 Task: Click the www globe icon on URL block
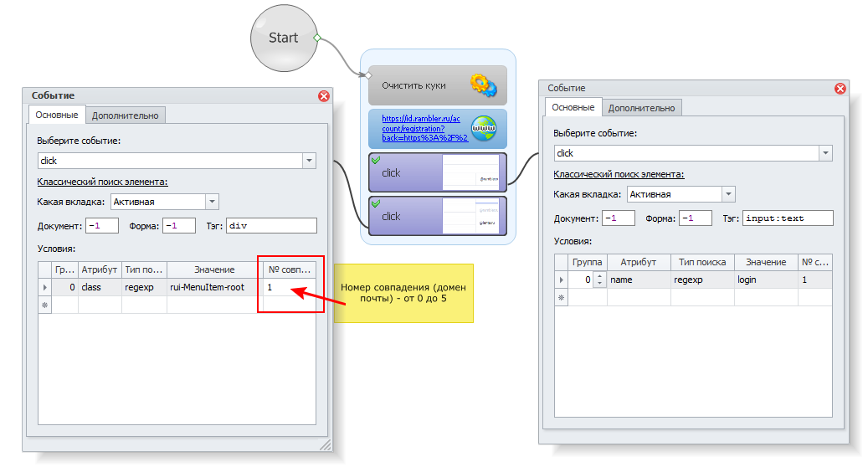pyautogui.click(x=483, y=128)
